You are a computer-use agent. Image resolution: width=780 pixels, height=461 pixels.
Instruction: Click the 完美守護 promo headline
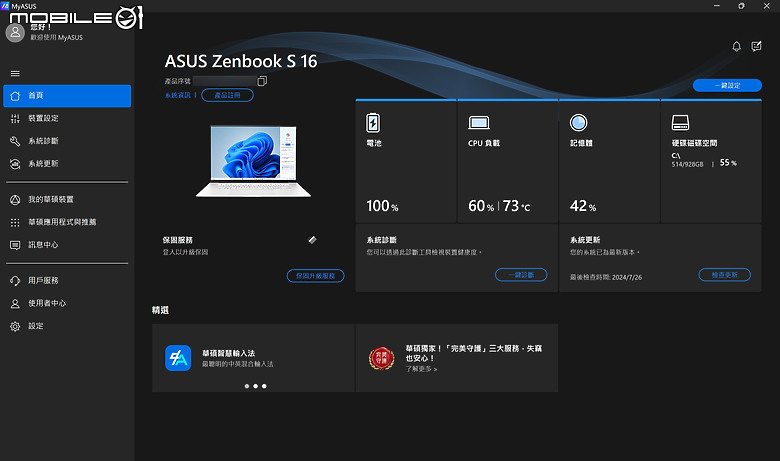474,353
